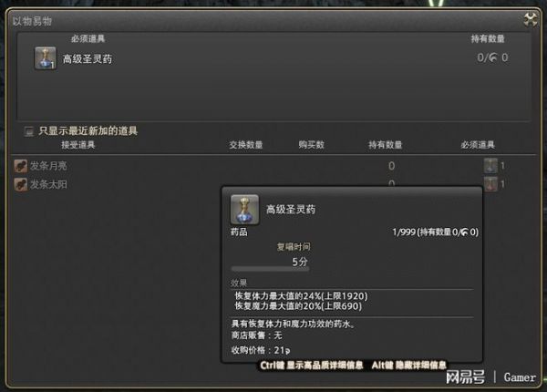Click the 持有数量 count at top right
The image size is (547, 392).
492,57
